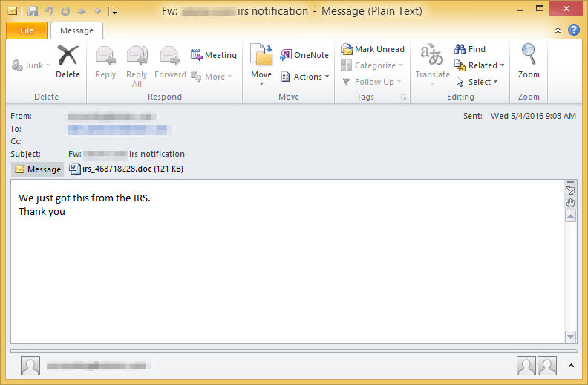Select the Message ribbon tab

[x=76, y=30]
